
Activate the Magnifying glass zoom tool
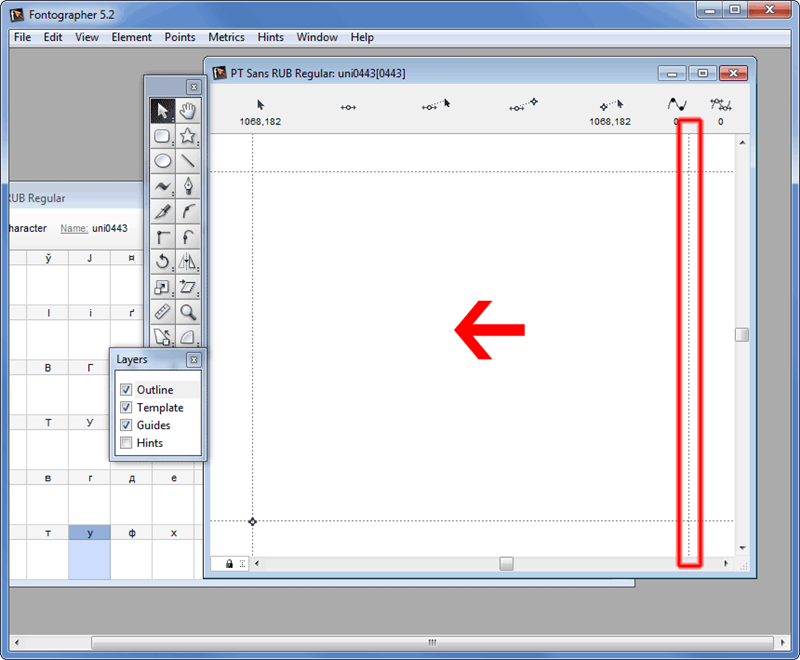click(x=187, y=313)
